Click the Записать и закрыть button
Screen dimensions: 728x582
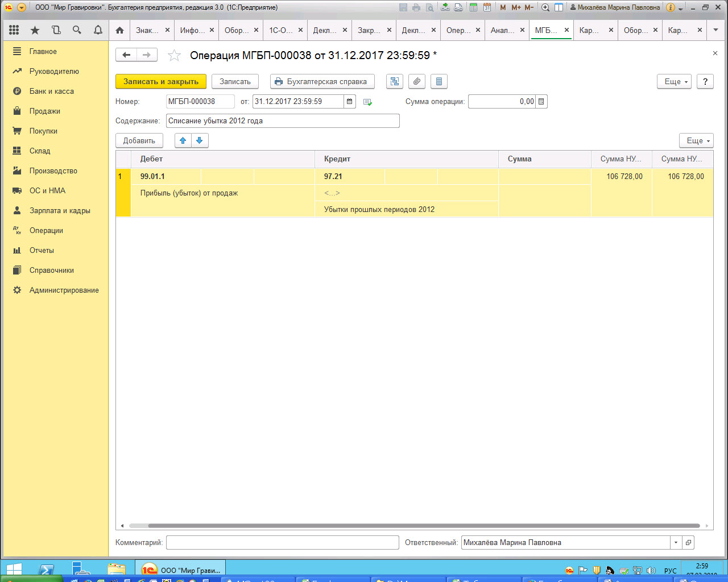161,81
